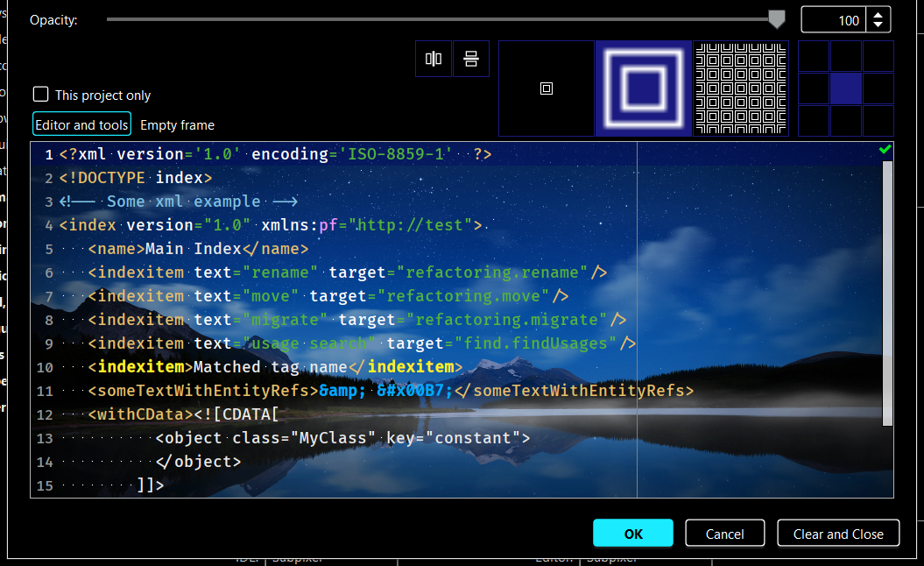
Task: Click the Cancel button
Action: pos(725,534)
